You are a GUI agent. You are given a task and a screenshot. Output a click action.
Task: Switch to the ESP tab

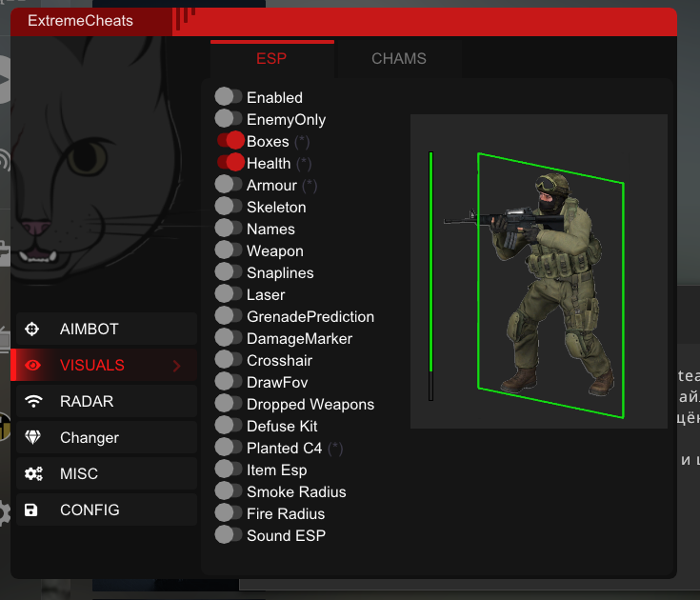pyautogui.click(x=271, y=58)
